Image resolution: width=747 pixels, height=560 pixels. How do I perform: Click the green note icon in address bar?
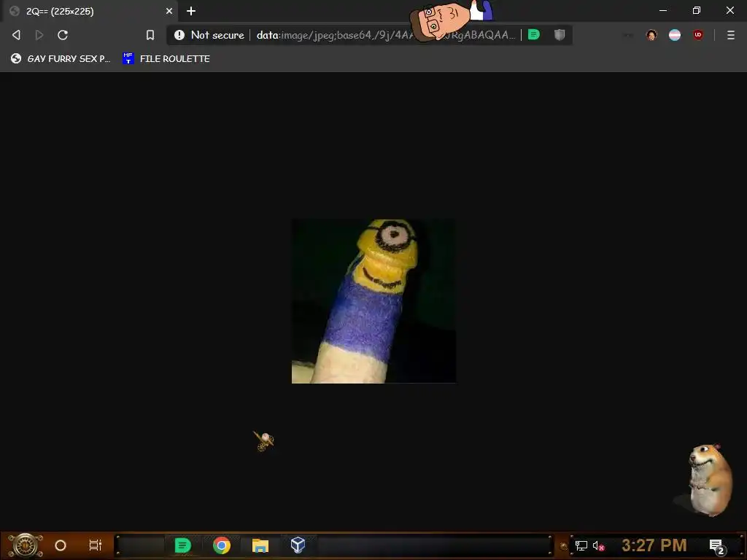click(534, 34)
